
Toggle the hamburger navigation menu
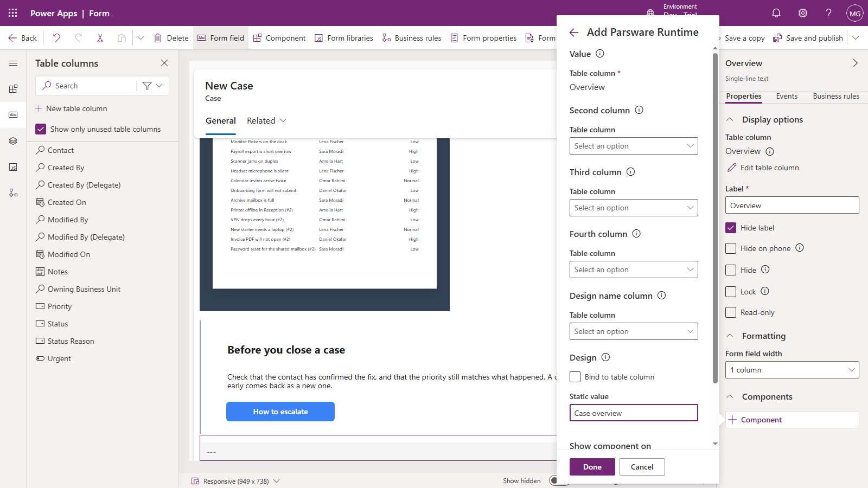(x=13, y=63)
